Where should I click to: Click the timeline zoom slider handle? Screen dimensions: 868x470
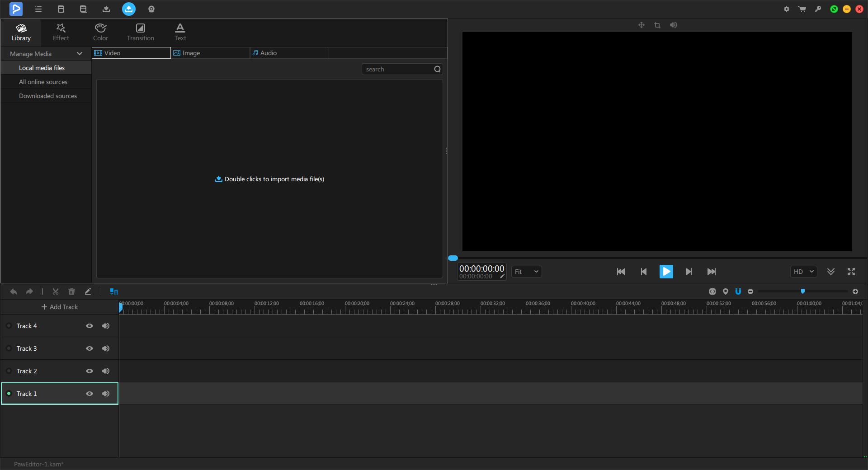tap(803, 291)
